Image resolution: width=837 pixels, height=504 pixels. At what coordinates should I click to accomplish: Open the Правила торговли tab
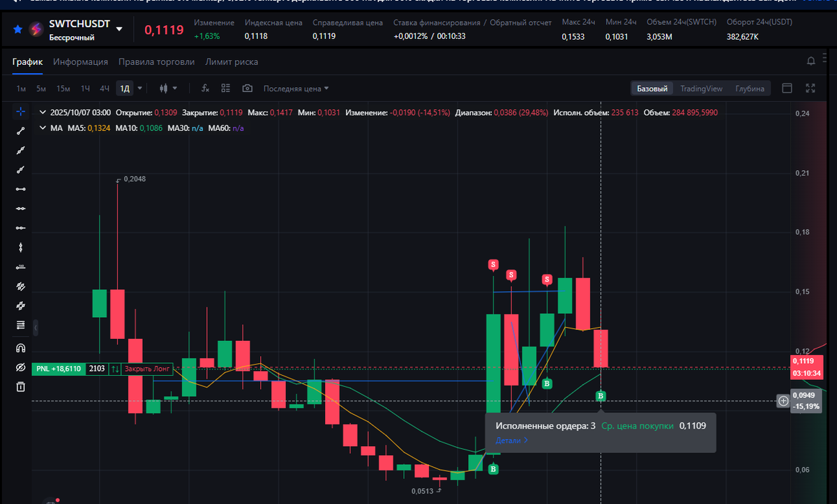point(156,61)
